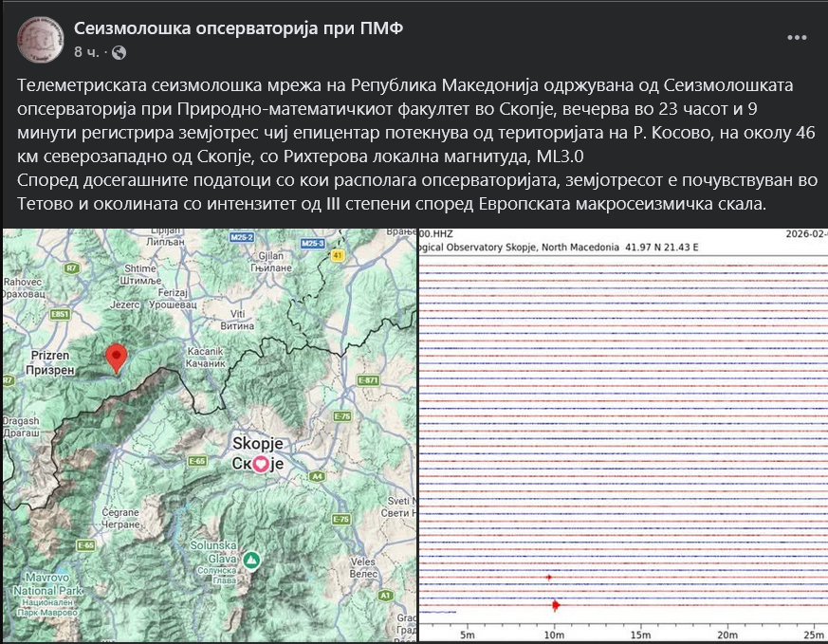
Task: Click the large red seismic spike on seismogram
Action: click(x=555, y=604)
